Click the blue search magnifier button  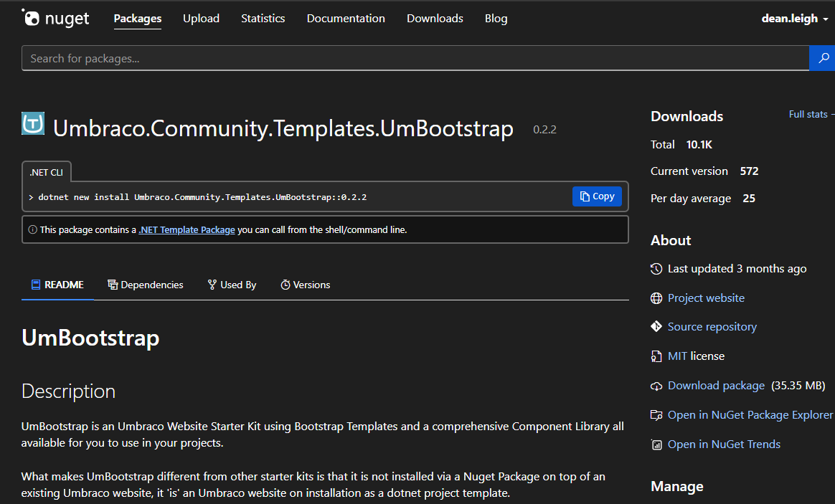pos(821,58)
